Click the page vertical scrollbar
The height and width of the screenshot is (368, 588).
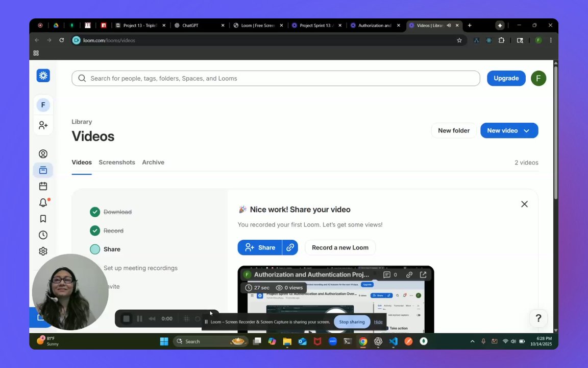pyautogui.click(x=556, y=132)
